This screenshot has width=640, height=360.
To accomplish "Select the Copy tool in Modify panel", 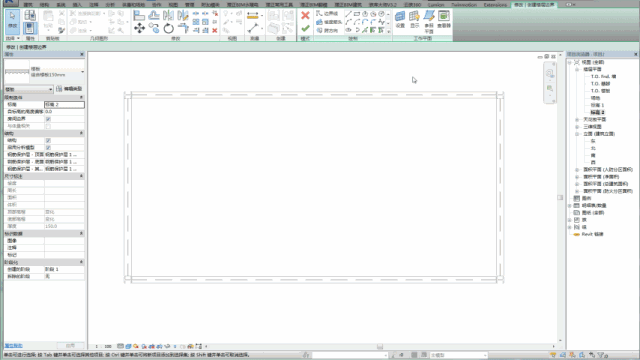I will pos(154,28).
